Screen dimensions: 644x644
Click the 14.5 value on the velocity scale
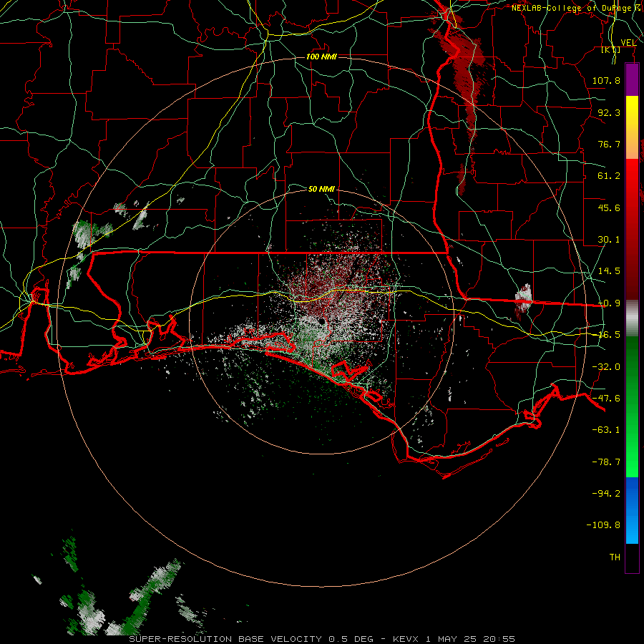[x=609, y=271]
